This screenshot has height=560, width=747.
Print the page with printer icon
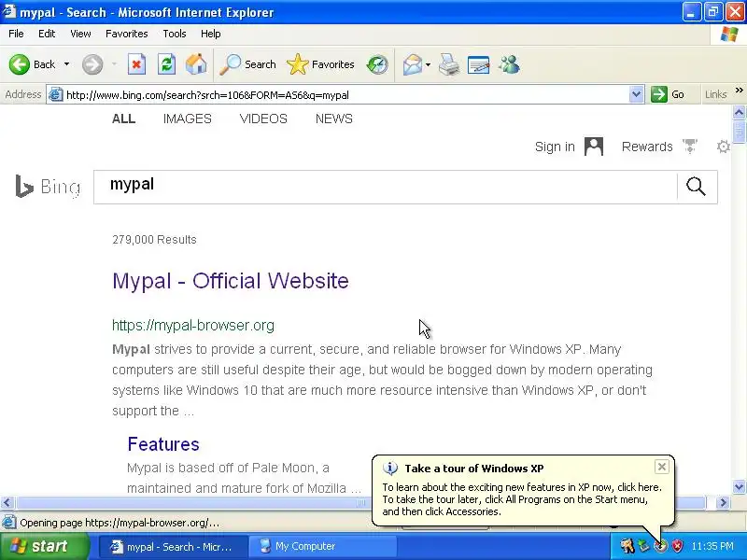pyautogui.click(x=449, y=64)
